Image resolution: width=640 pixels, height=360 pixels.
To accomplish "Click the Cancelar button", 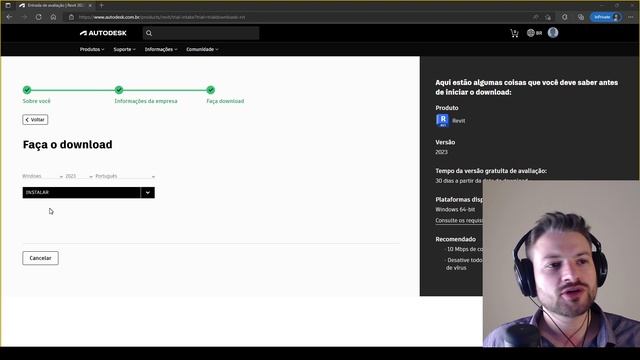I will tap(40, 258).
